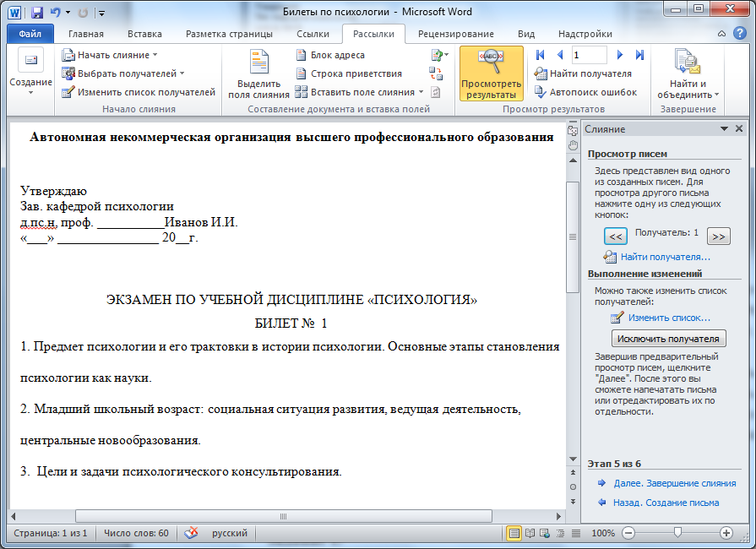The width and height of the screenshot is (756, 549).
Task: Click the record number input field
Action: (x=589, y=55)
